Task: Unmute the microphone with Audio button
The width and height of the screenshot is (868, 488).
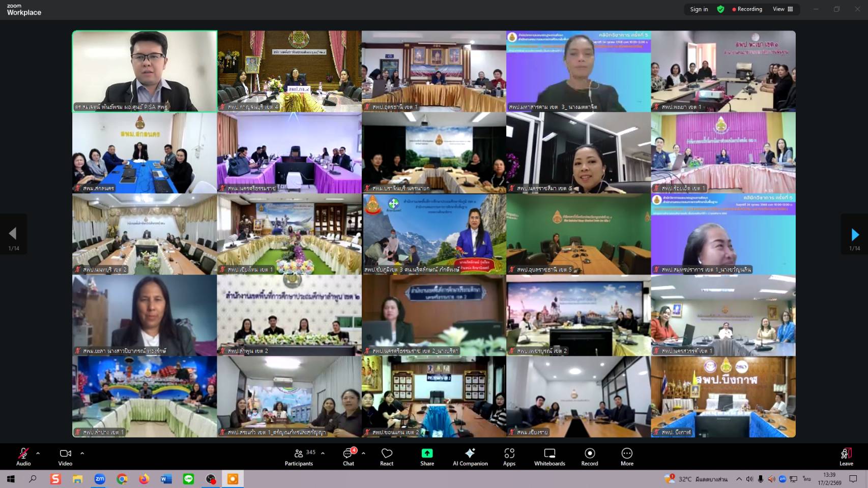Action: point(23,456)
